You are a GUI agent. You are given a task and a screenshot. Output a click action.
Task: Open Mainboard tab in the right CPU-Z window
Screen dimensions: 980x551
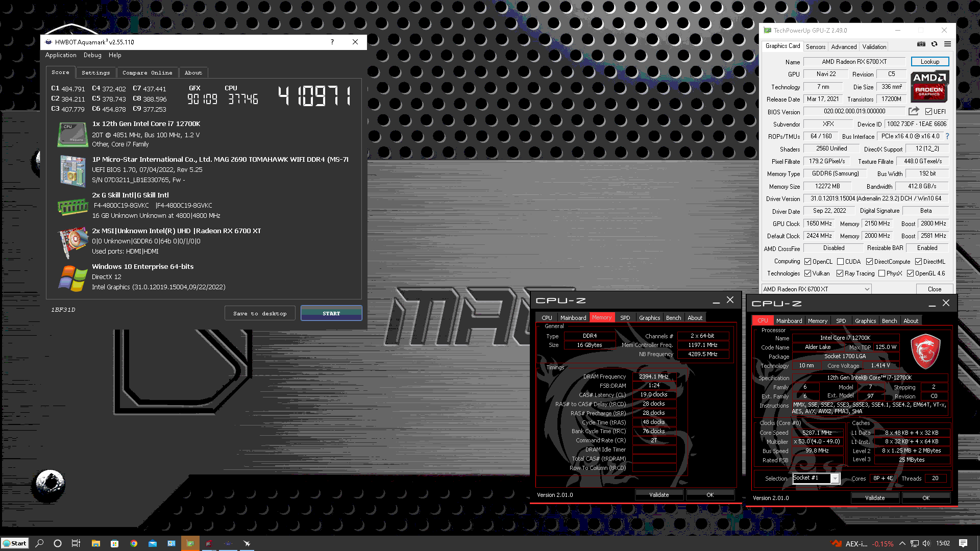[x=789, y=321]
